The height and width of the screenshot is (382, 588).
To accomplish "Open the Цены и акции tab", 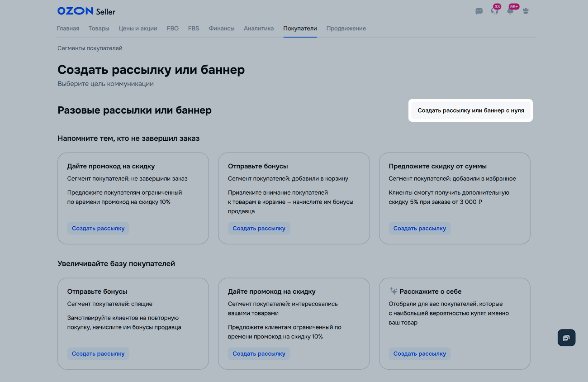I will (x=138, y=29).
